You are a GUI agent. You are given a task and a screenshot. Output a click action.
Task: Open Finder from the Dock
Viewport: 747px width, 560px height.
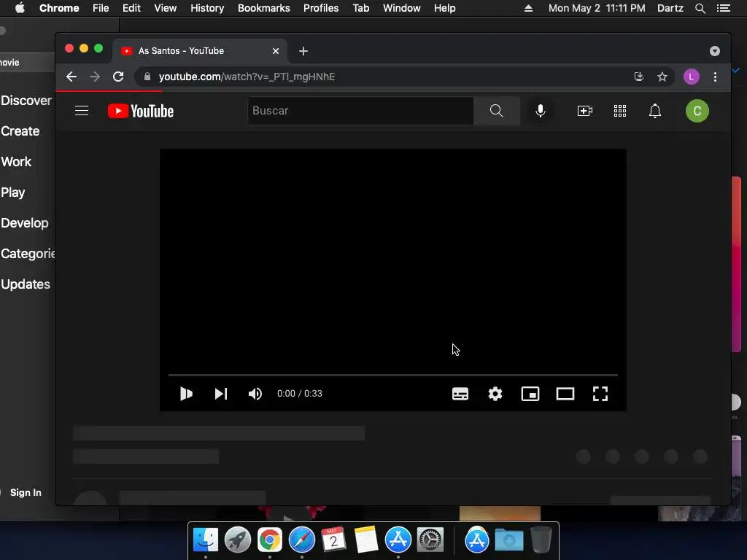(205, 540)
